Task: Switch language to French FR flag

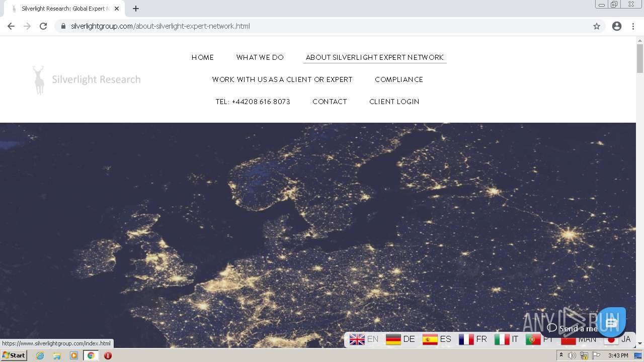Action: point(473,339)
